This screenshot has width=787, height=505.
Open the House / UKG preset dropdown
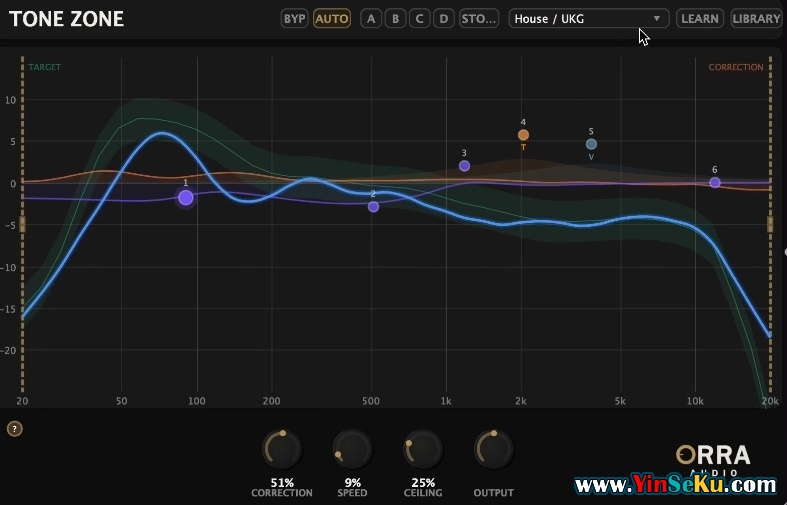coord(580,19)
